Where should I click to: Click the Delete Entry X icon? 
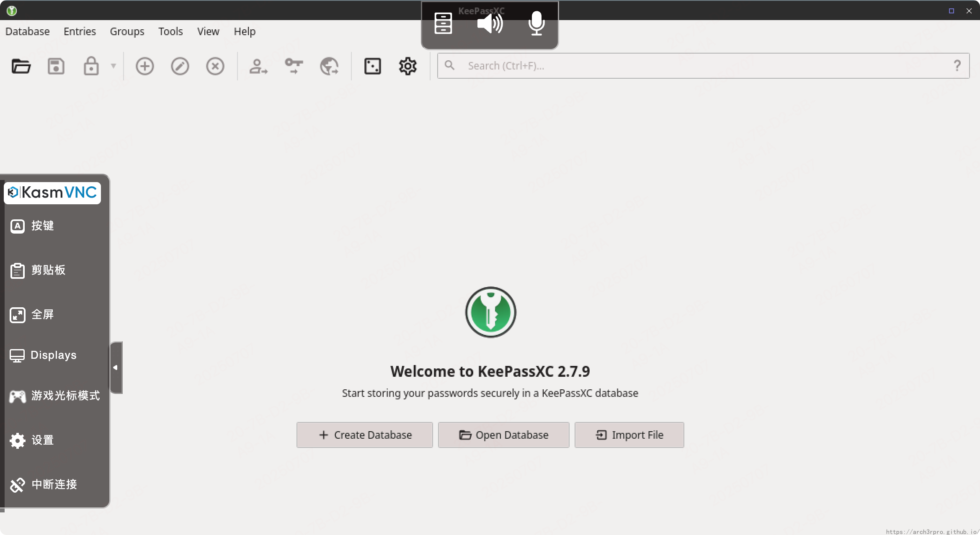click(215, 66)
